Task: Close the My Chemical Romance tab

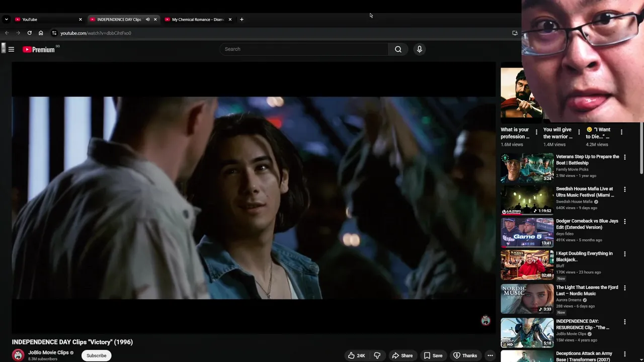Action: (x=230, y=20)
